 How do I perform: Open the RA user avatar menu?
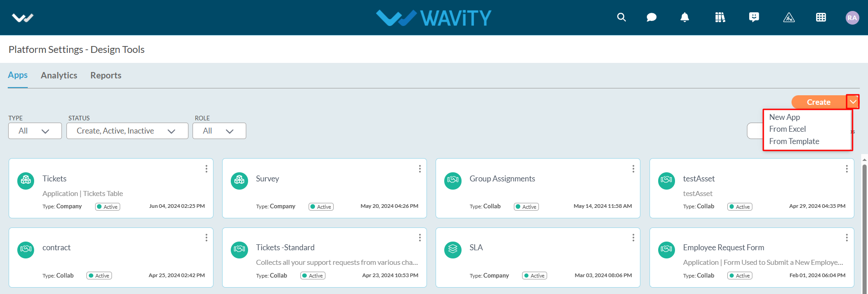[x=852, y=18]
